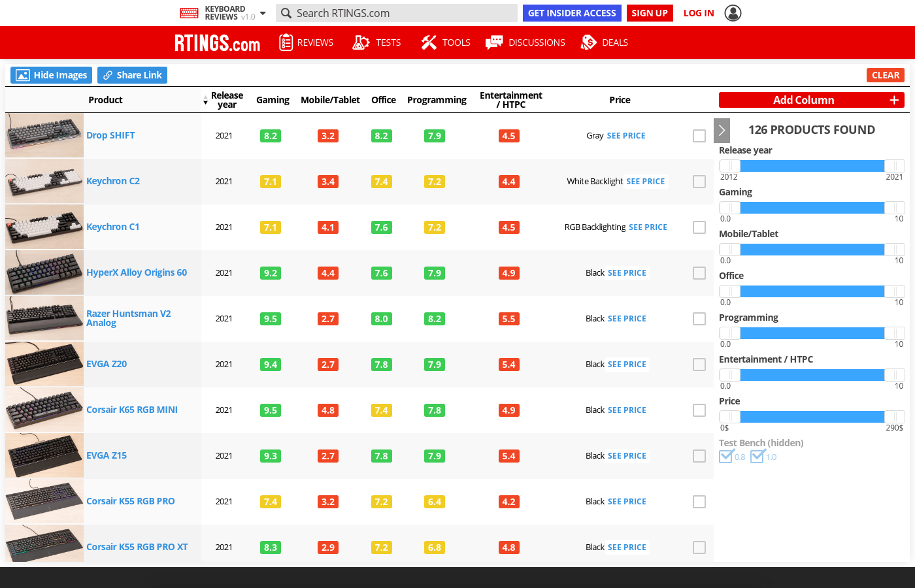Open the Deals menu
The image size is (915, 588).
click(605, 42)
